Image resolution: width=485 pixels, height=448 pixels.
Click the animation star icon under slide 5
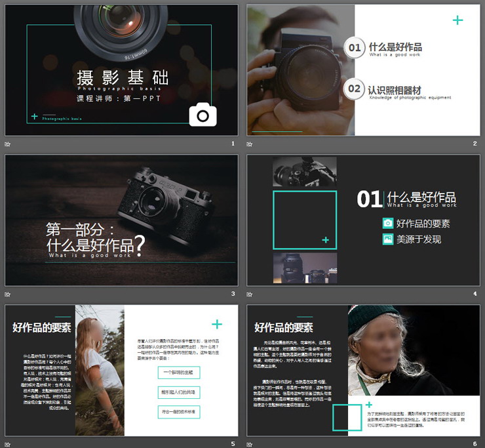click(x=8, y=444)
